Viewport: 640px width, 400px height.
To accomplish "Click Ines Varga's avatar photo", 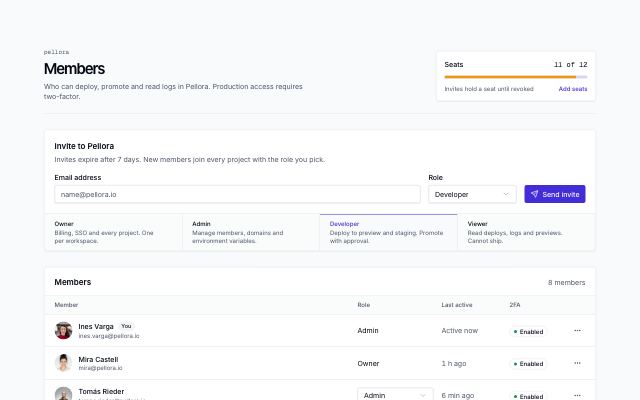I will [x=63, y=331].
